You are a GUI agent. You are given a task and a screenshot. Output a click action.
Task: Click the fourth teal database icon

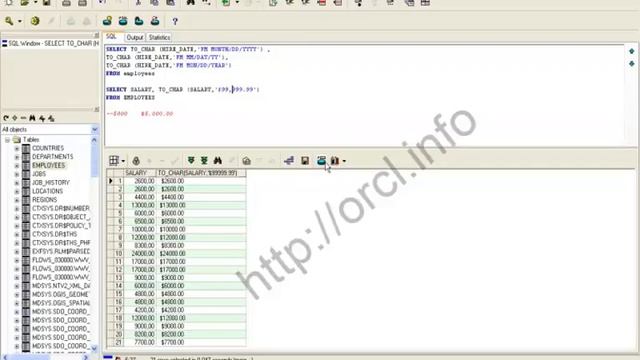coord(155,21)
